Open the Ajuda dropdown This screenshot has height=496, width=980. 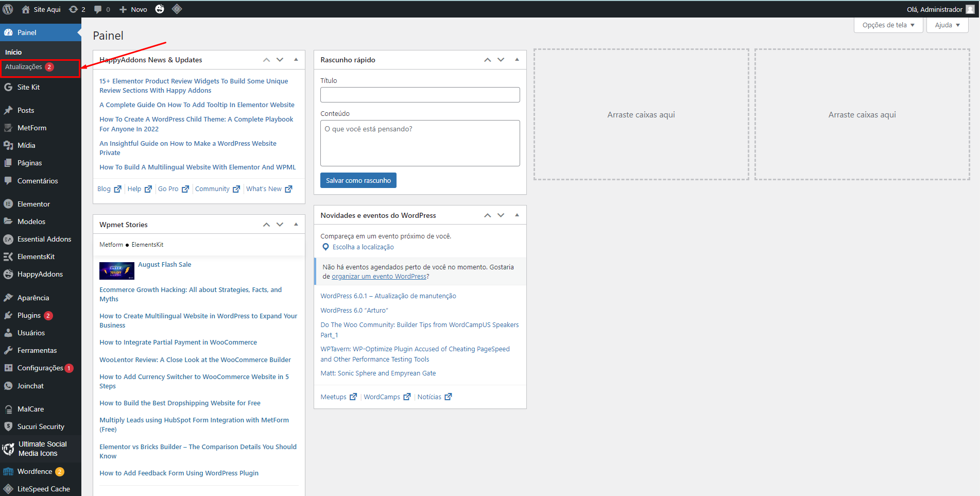tap(948, 25)
